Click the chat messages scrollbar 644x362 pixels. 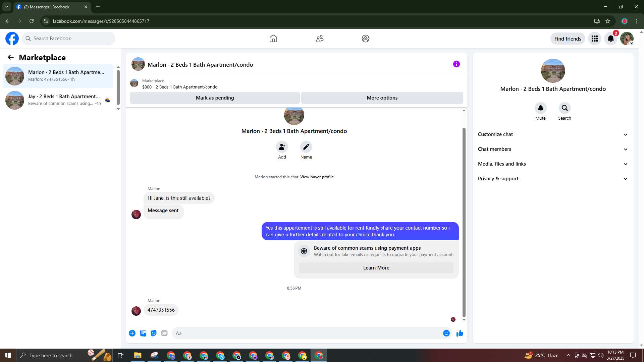pyautogui.click(x=464, y=222)
